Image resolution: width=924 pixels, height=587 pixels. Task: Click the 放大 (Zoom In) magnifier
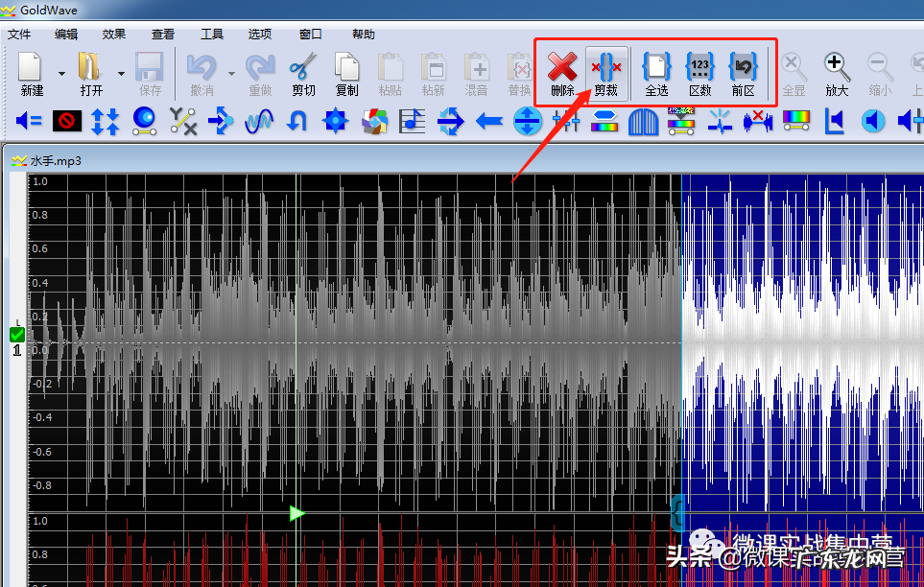coord(837,73)
